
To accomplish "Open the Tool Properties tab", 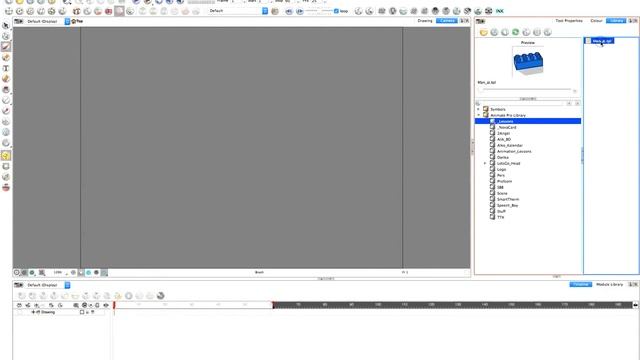I will (x=569, y=20).
